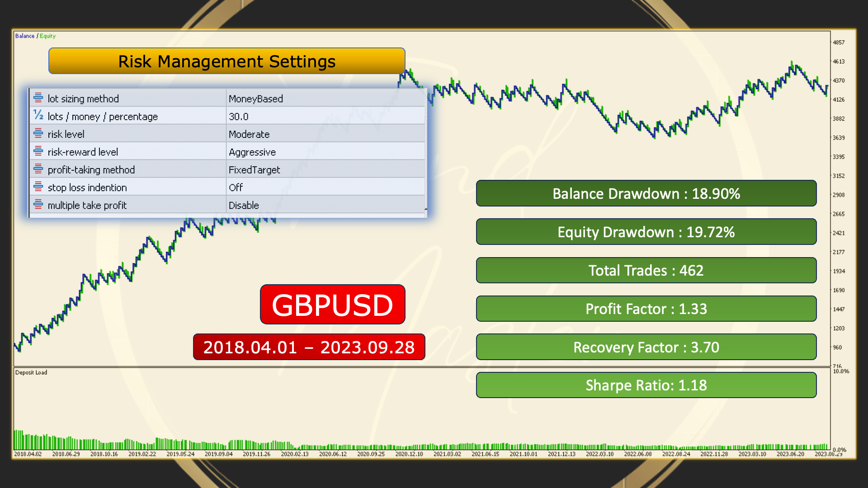Screen dimensions: 868x488
Task: Click the profit-taking method row icon
Action: coord(38,169)
